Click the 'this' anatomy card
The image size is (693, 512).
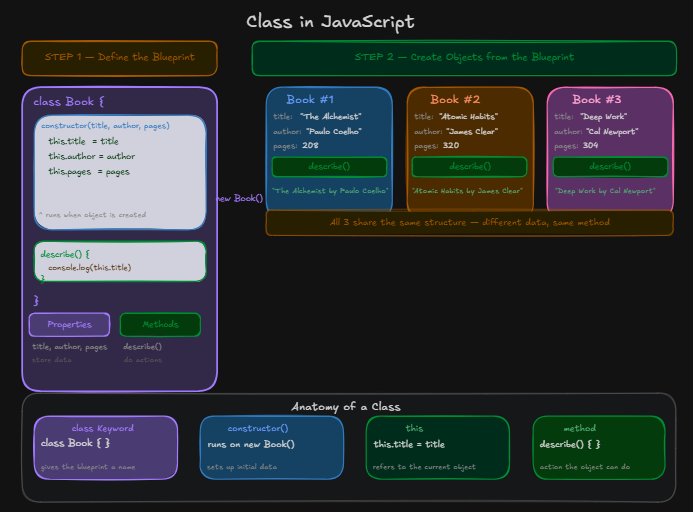coord(438,447)
